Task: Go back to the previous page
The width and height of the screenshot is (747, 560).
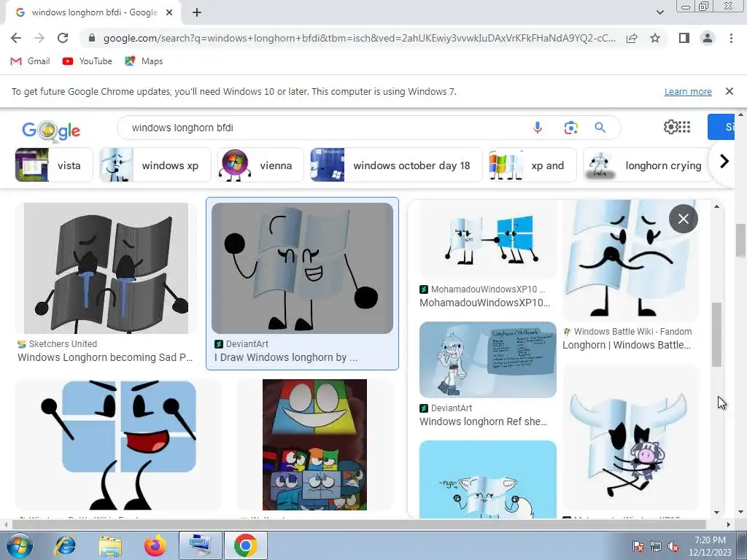Action: click(x=16, y=38)
